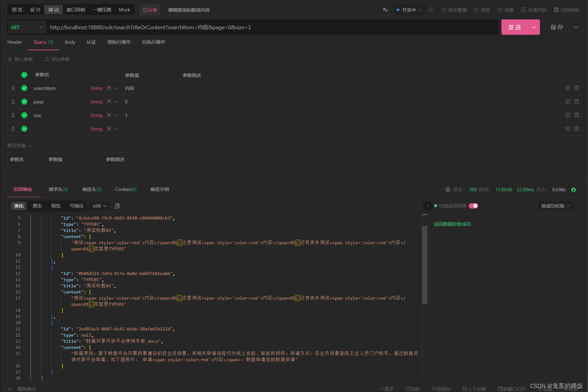
Task: Click the 保存 save button
Action: pyautogui.click(x=557, y=27)
